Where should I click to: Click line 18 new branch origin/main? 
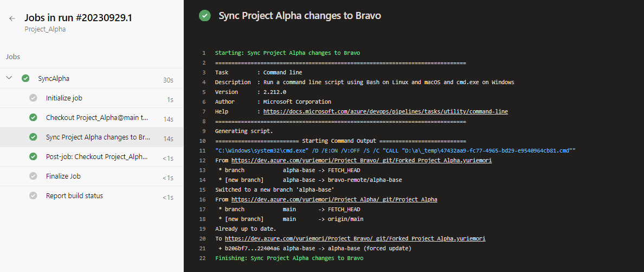click(291, 219)
